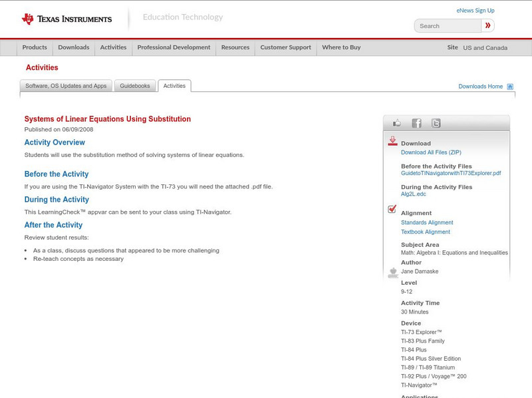Click Math: Algebra I subject area text

pyautogui.click(x=454, y=253)
